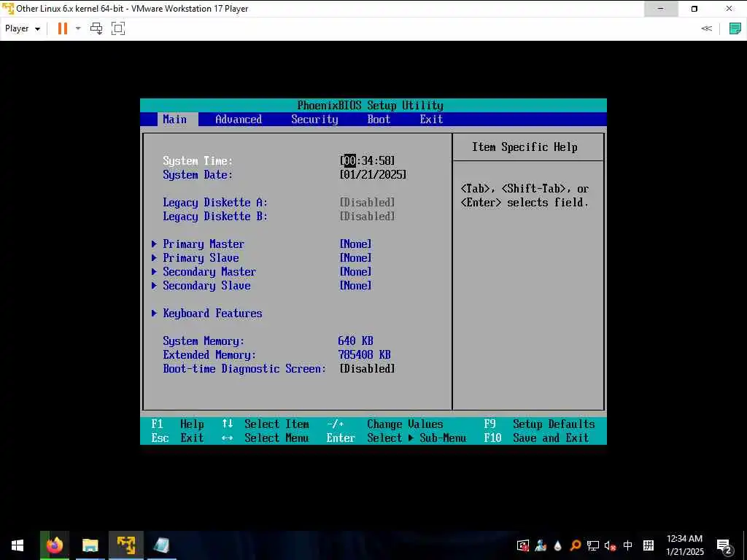Viewport: 747px width, 560px height.
Task: Click the VMware Player taskbar icon
Action: [125, 545]
